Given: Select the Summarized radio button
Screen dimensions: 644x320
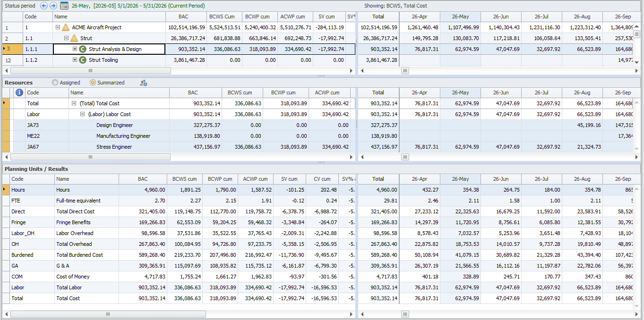Looking at the screenshot, I should tap(93, 83).
